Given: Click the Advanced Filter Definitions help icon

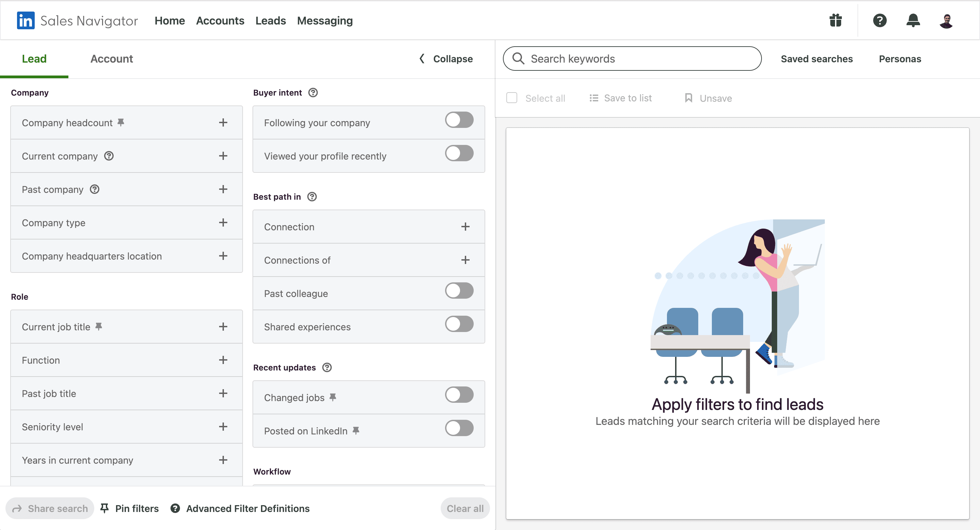Looking at the screenshot, I should (x=175, y=508).
